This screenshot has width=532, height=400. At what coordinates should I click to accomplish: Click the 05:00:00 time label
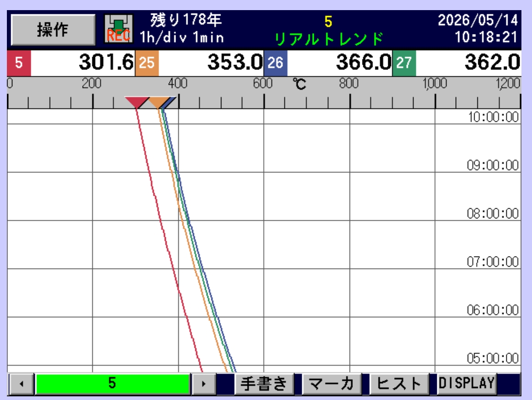coord(492,358)
